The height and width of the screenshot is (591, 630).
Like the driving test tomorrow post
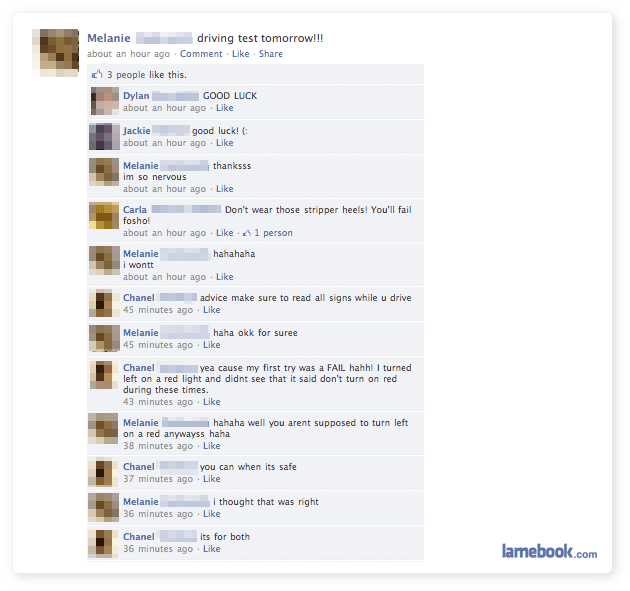241,54
